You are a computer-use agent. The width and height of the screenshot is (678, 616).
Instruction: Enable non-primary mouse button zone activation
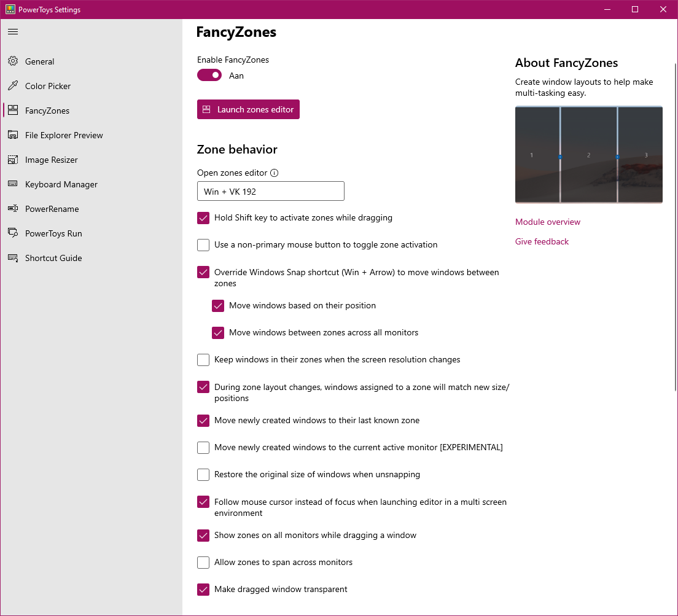pyautogui.click(x=203, y=244)
